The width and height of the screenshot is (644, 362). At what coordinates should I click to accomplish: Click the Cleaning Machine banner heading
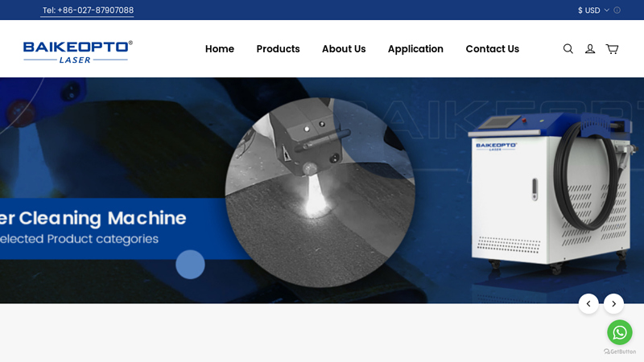(93, 218)
